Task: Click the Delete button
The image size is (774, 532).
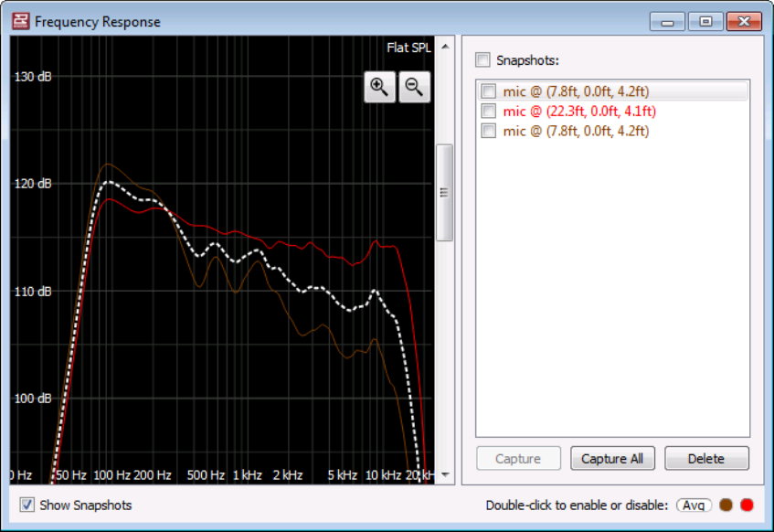Action: point(706,458)
